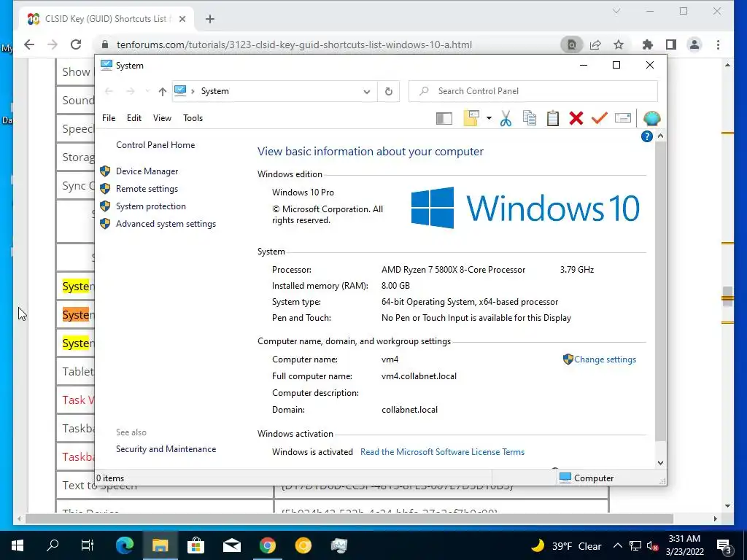Open Mail app from taskbar
The width and height of the screenshot is (747, 560).
click(x=231, y=545)
